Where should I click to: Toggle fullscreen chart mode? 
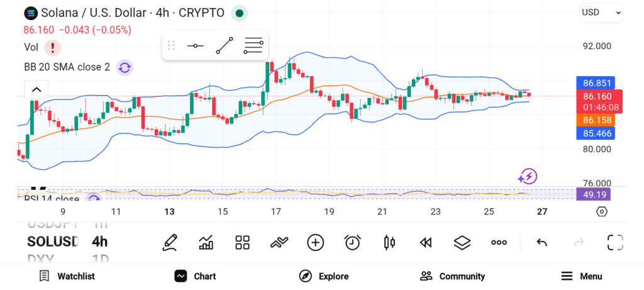(615, 242)
